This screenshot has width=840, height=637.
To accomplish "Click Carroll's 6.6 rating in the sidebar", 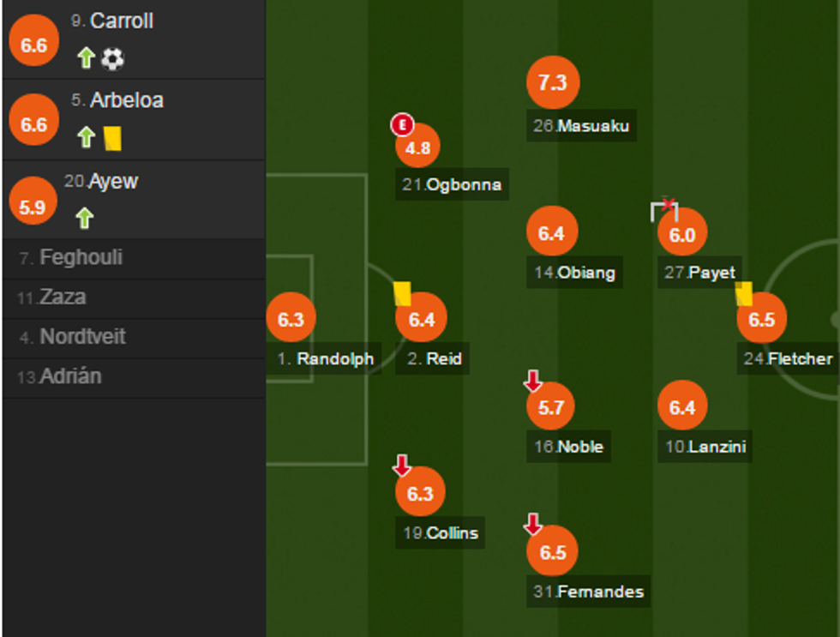I will coord(33,45).
